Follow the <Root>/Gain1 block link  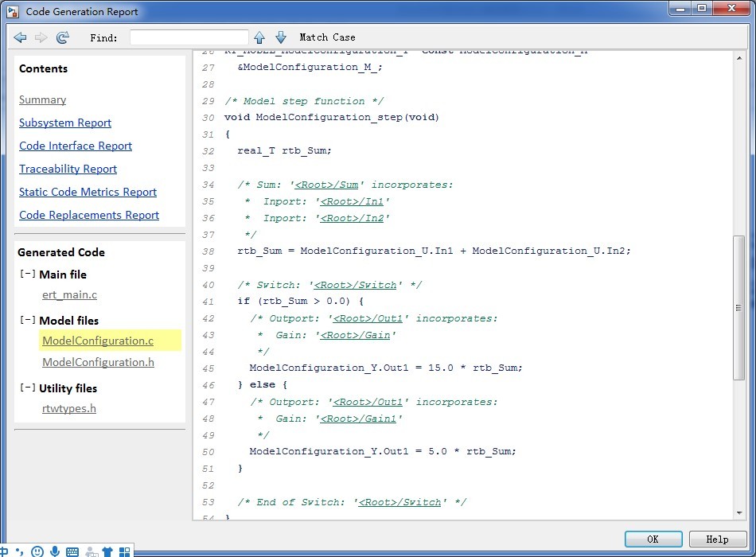(358, 419)
